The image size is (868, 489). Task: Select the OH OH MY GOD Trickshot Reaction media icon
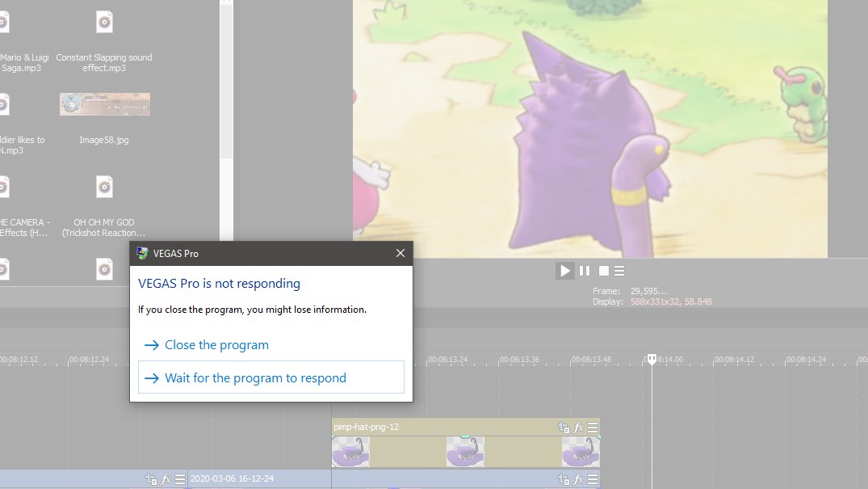(104, 187)
